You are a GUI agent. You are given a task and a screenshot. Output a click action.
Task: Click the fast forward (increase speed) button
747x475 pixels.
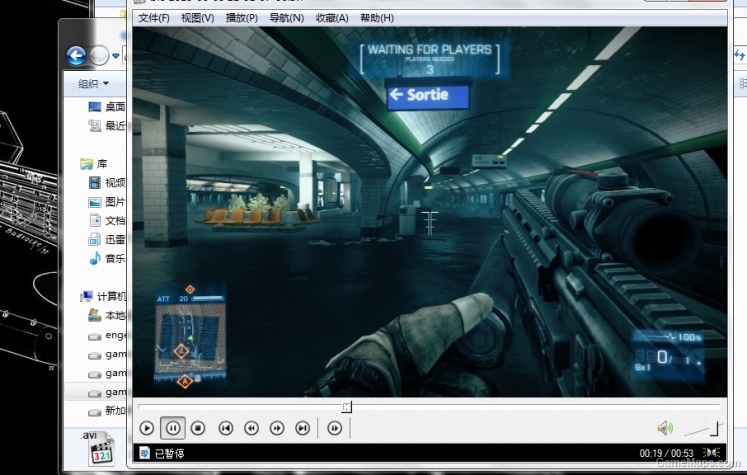point(277,428)
